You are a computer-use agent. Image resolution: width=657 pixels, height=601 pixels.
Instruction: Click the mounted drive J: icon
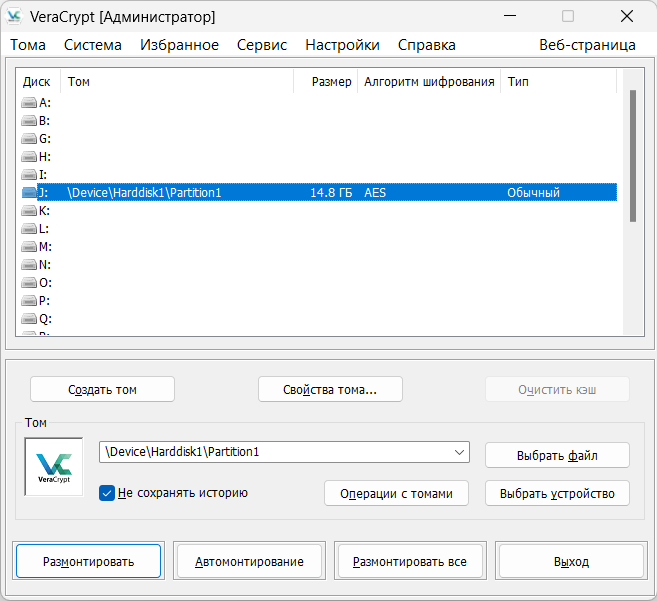29,192
